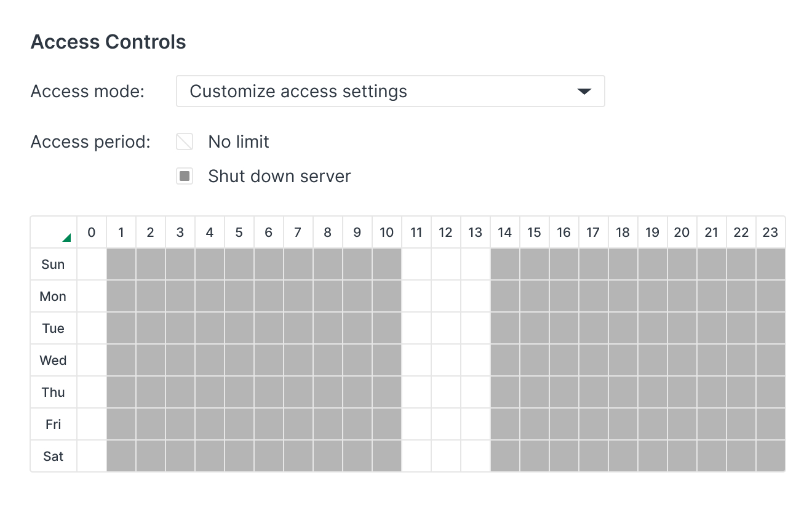Toggle the Thursday hour 13 cell
The height and width of the screenshot is (507, 812).
(x=476, y=393)
